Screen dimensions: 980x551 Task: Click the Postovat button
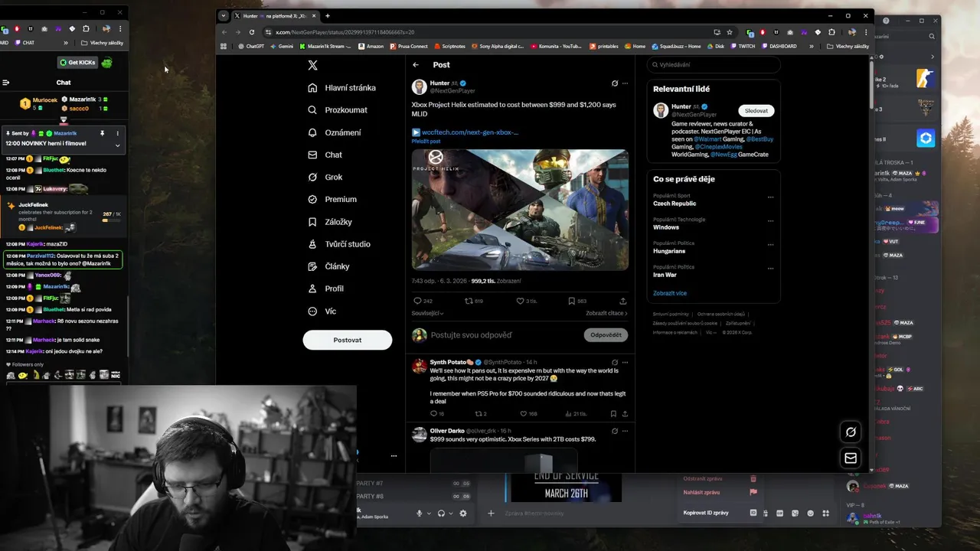(348, 340)
